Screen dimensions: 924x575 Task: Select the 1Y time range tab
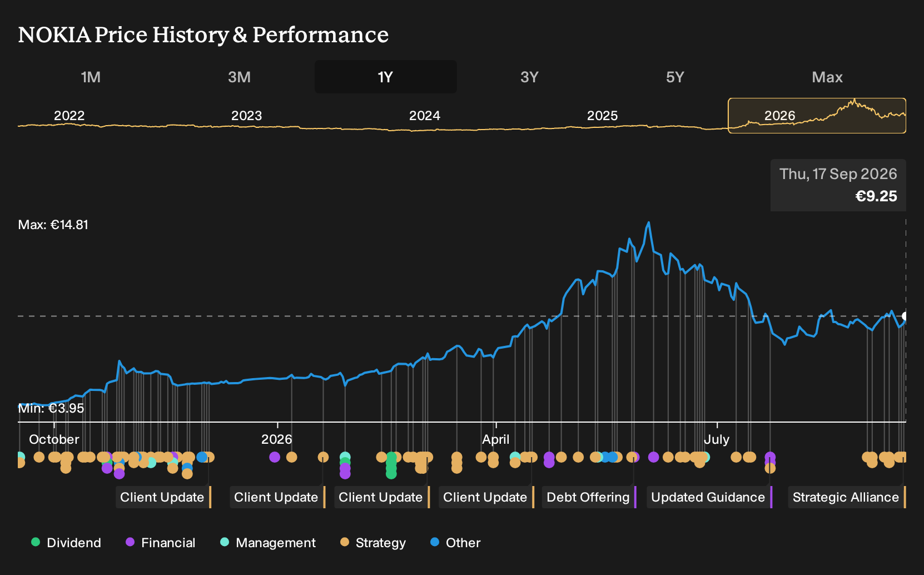tap(385, 77)
